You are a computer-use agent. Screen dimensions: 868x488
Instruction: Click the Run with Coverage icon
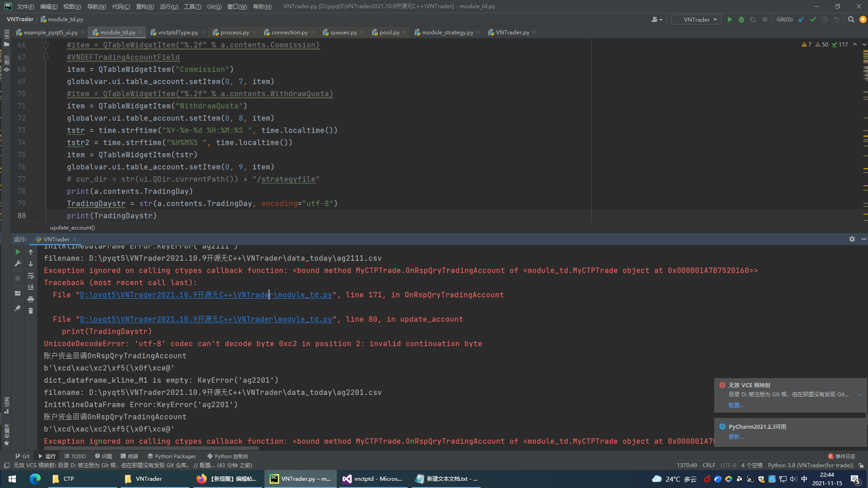point(753,19)
